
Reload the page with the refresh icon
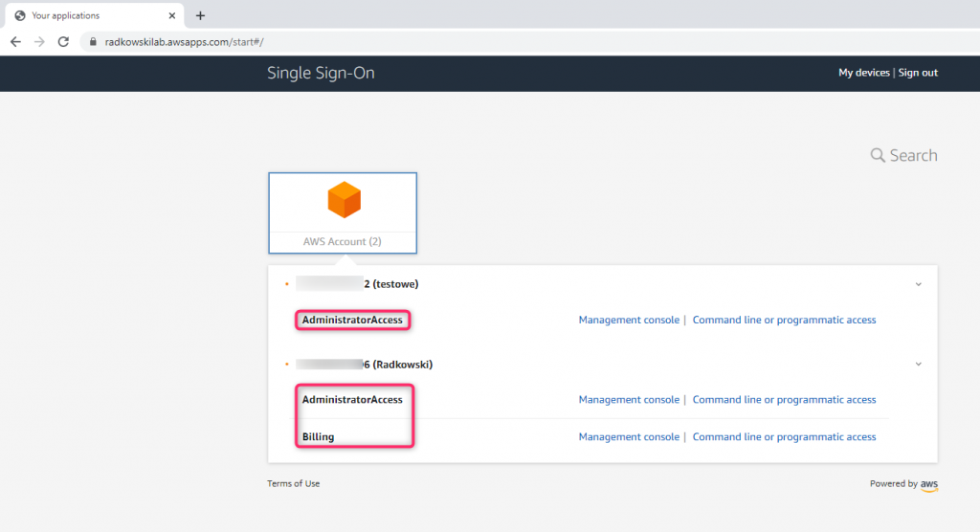pos(63,42)
